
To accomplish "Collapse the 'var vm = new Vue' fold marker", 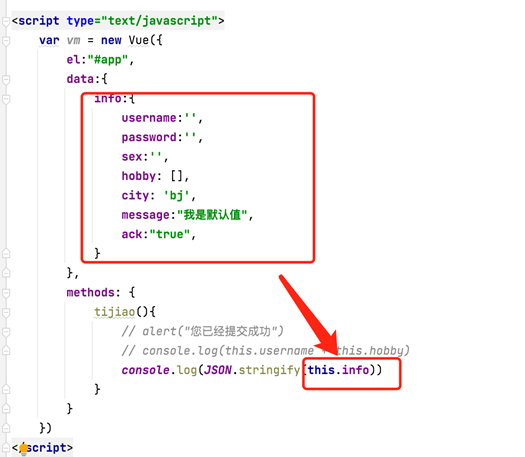I will coord(6,41).
